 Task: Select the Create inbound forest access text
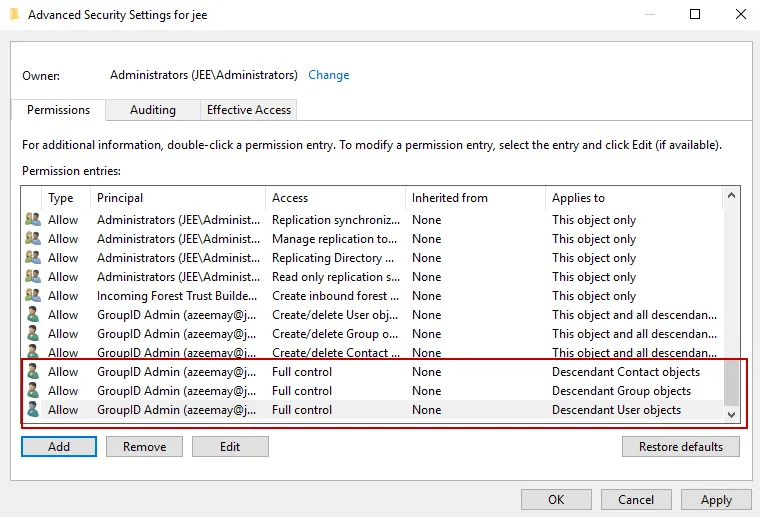335,296
